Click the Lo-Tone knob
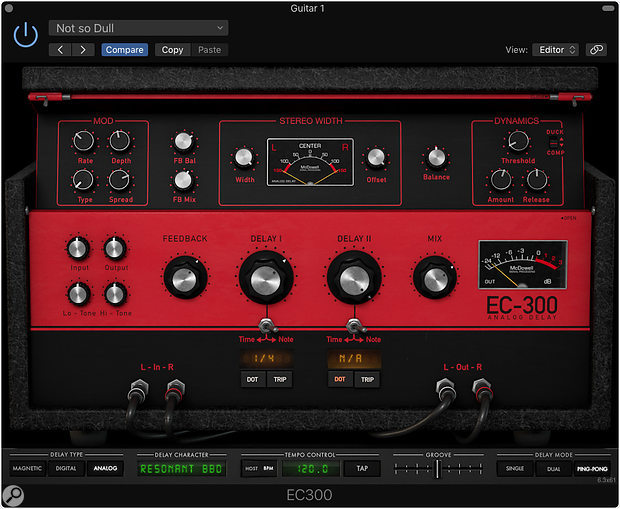 (78, 294)
